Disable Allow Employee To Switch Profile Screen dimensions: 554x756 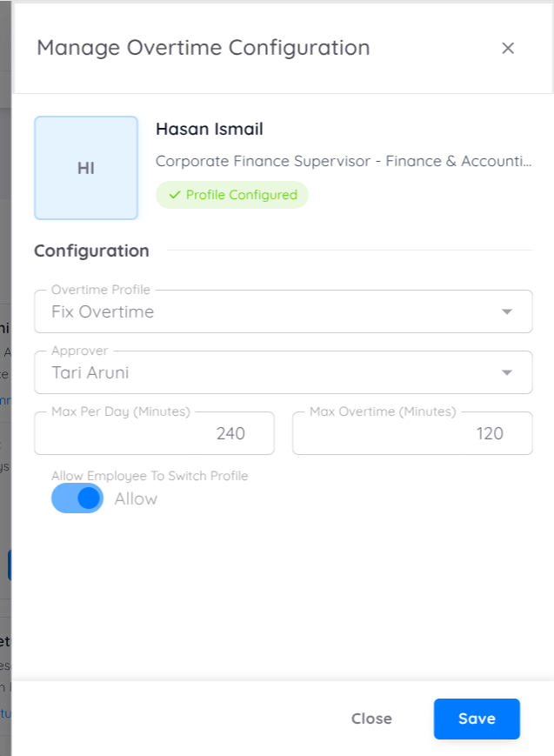coord(77,498)
